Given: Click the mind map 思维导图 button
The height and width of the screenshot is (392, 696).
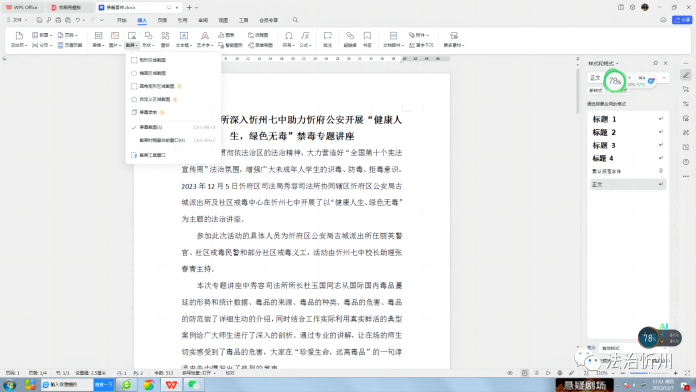Looking at the screenshot, I should pos(260,45).
